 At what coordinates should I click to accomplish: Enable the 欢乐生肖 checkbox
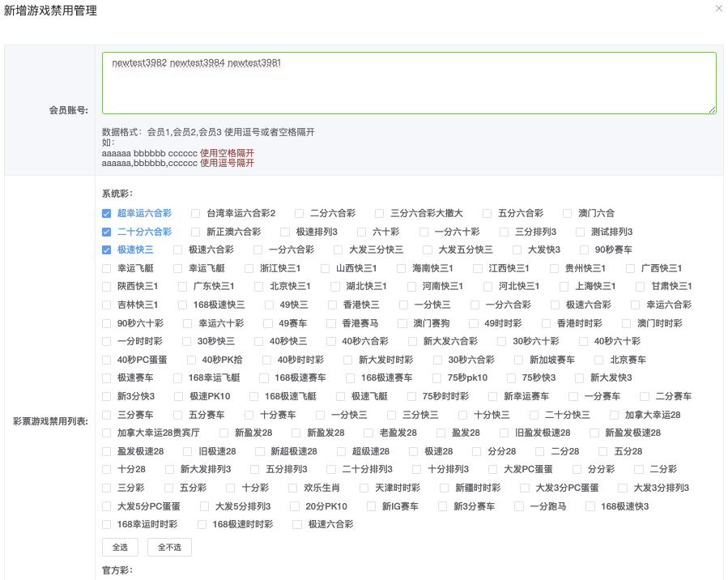point(293,488)
